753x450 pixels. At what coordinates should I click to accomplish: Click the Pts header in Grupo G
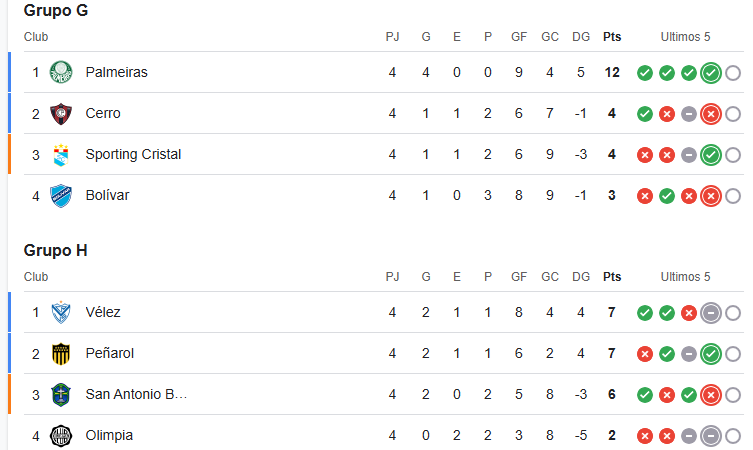[612, 37]
